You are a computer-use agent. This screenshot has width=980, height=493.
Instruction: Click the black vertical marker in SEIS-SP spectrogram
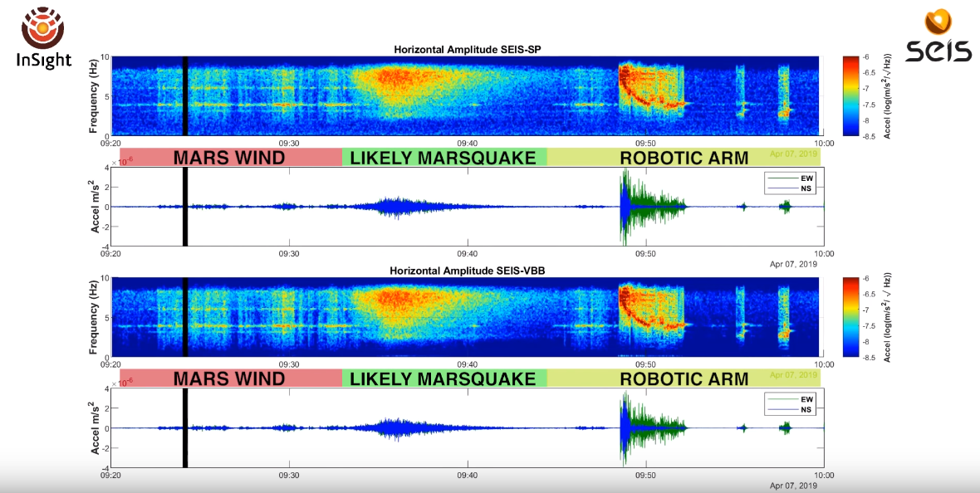[185, 95]
